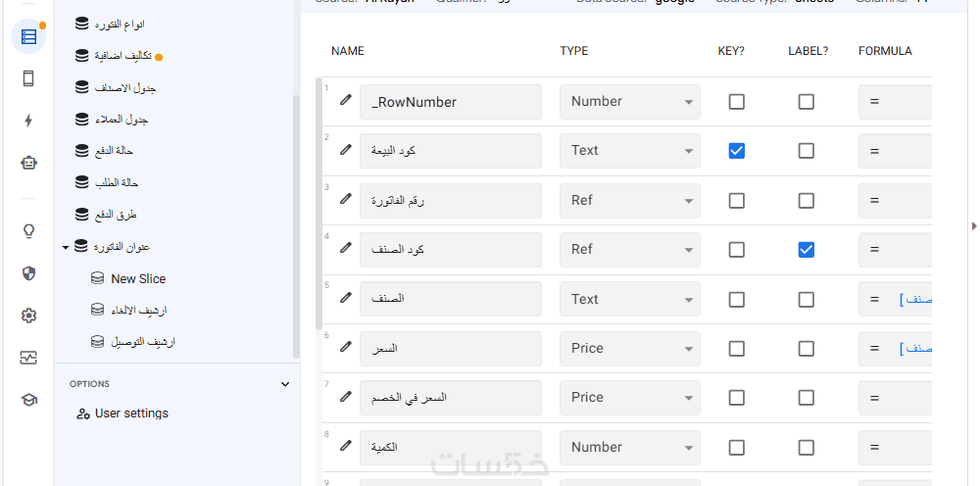This screenshot has height=486, width=980.
Task: Uncheck the KEY checkbox for كود البيعة
Action: click(x=737, y=151)
